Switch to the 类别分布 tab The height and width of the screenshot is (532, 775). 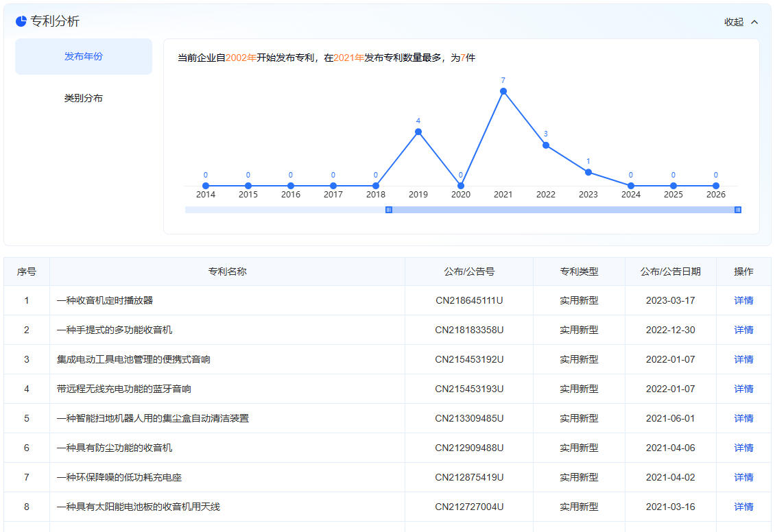coord(84,98)
